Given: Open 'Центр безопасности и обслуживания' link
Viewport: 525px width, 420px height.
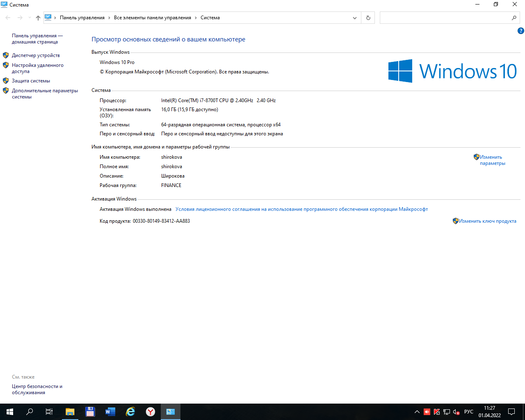Looking at the screenshot, I should pos(37,389).
